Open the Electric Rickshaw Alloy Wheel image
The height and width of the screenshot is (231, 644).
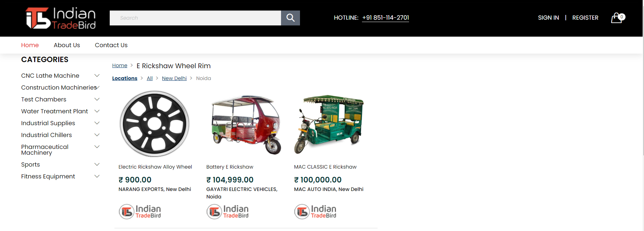click(x=155, y=124)
